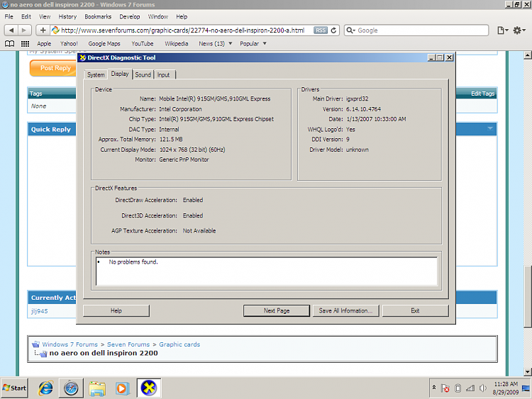The height and width of the screenshot is (399, 532).
Task: Open the Edit menu
Action: pos(26,16)
